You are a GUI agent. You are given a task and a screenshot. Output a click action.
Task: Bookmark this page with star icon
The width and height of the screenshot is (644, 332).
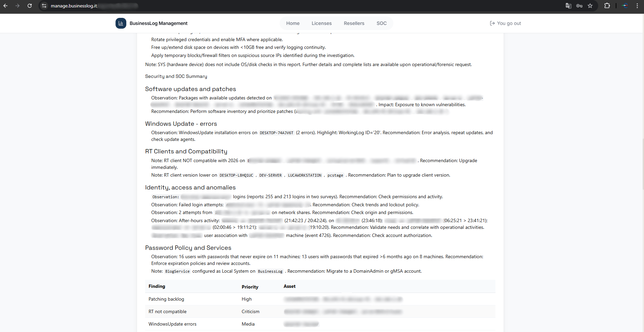click(x=590, y=6)
